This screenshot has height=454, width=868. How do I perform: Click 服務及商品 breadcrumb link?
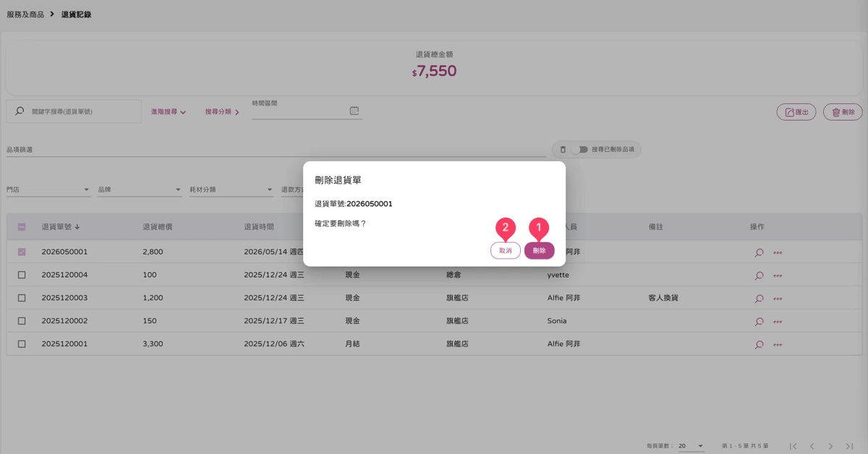coord(25,14)
